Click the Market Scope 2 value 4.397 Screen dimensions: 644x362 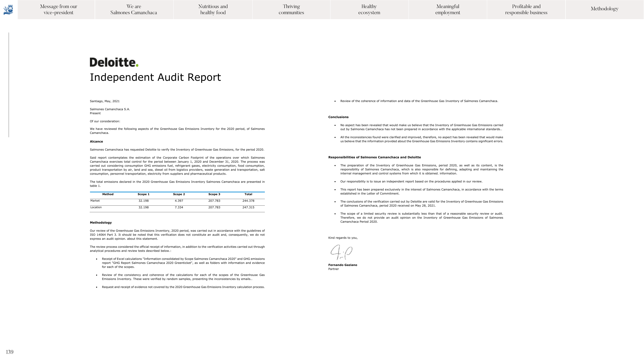click(x=179, y=201)
